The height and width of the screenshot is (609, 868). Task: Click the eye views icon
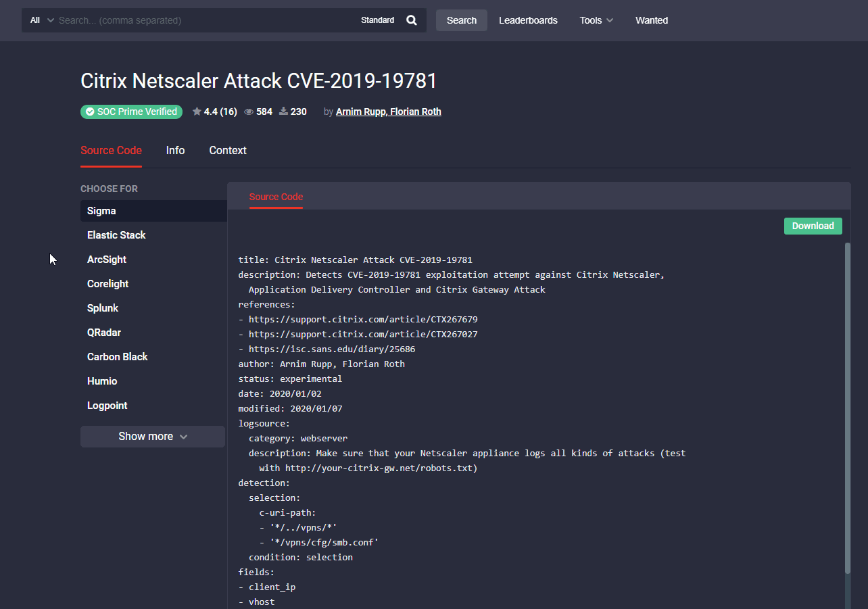pos(249,112)
